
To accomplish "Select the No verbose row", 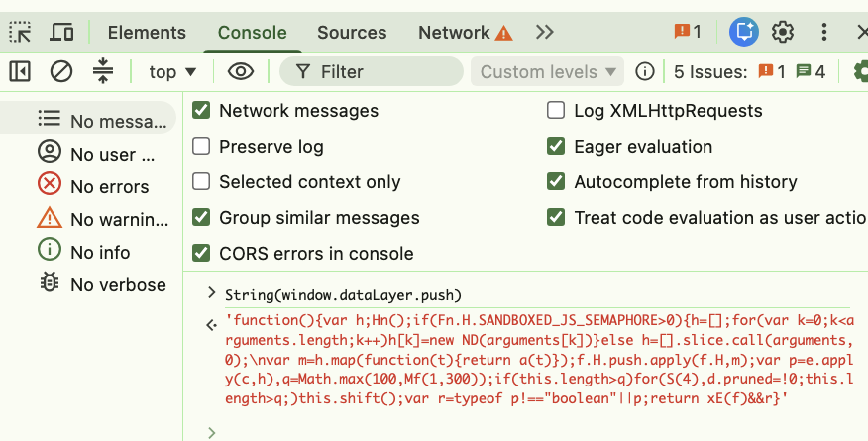I will [88, 283].
